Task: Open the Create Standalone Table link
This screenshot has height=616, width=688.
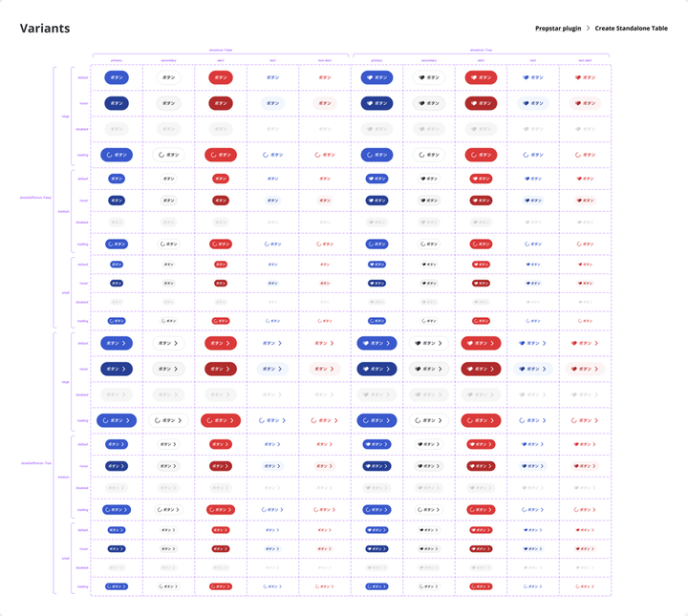Action: click(x=631, y=29)
